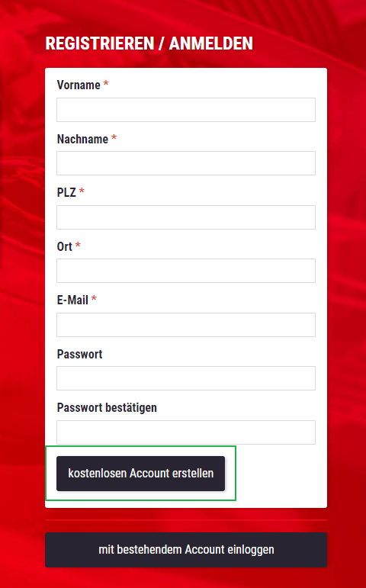Click the Registrieren / Anmelden heading
This screenshot has height=588, width=366.
tap(149, 43)
